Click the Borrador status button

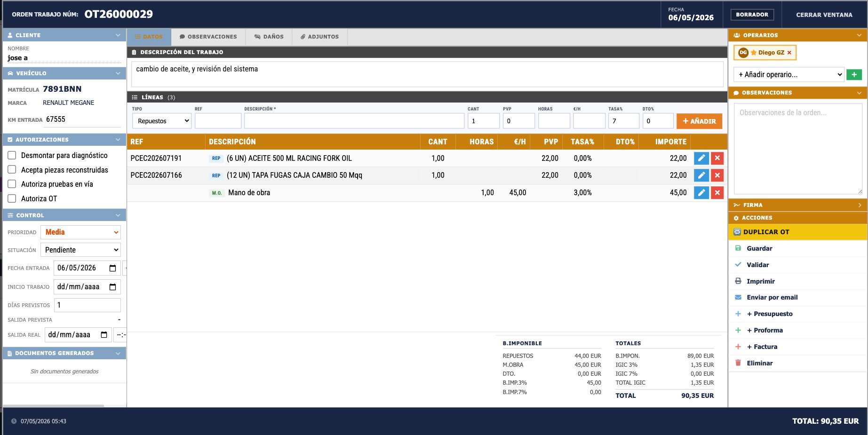point(752,15)
